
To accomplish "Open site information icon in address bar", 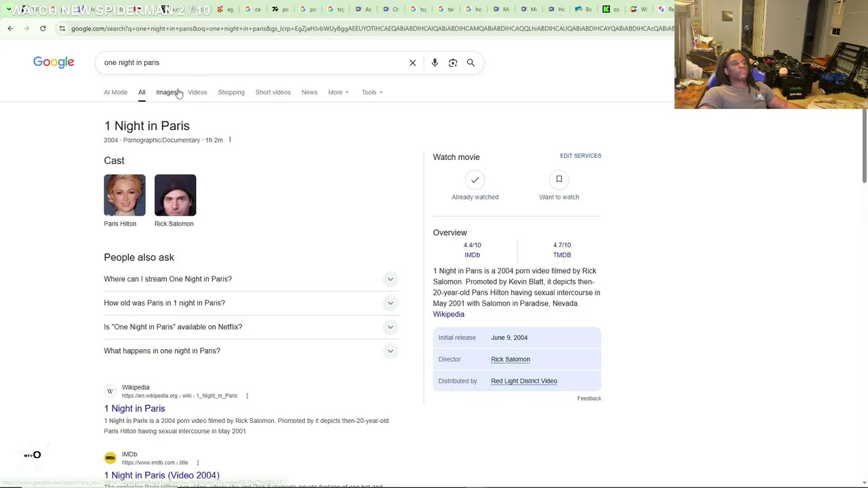I will click(x=62, y=28).
